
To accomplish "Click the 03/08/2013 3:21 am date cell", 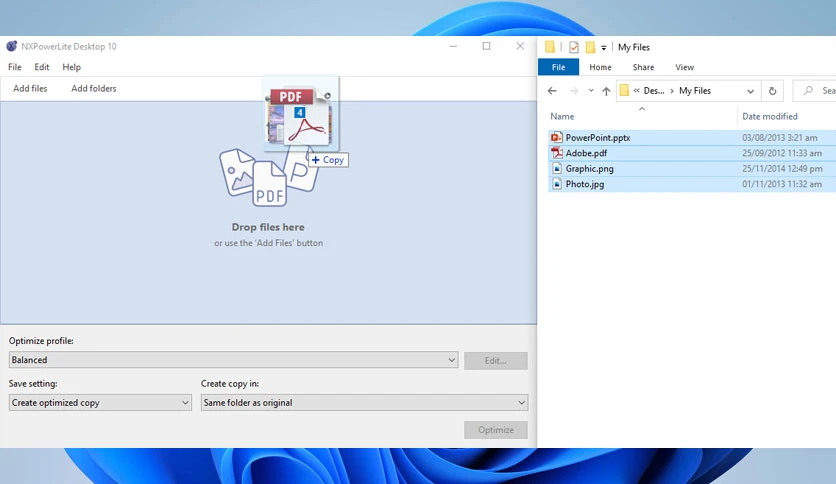I will point(779,138).
